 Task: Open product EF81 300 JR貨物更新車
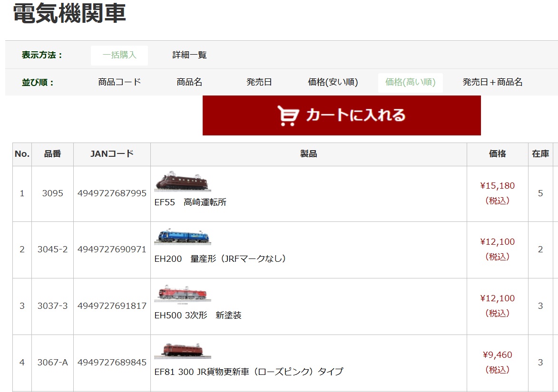click(249, 372)
